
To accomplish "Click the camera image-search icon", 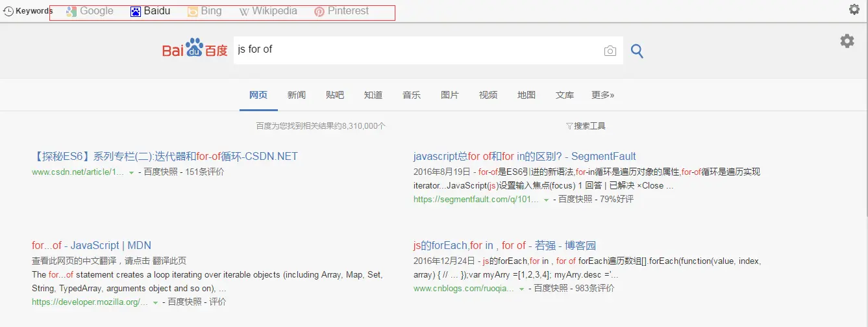I will tap(610, 51).
